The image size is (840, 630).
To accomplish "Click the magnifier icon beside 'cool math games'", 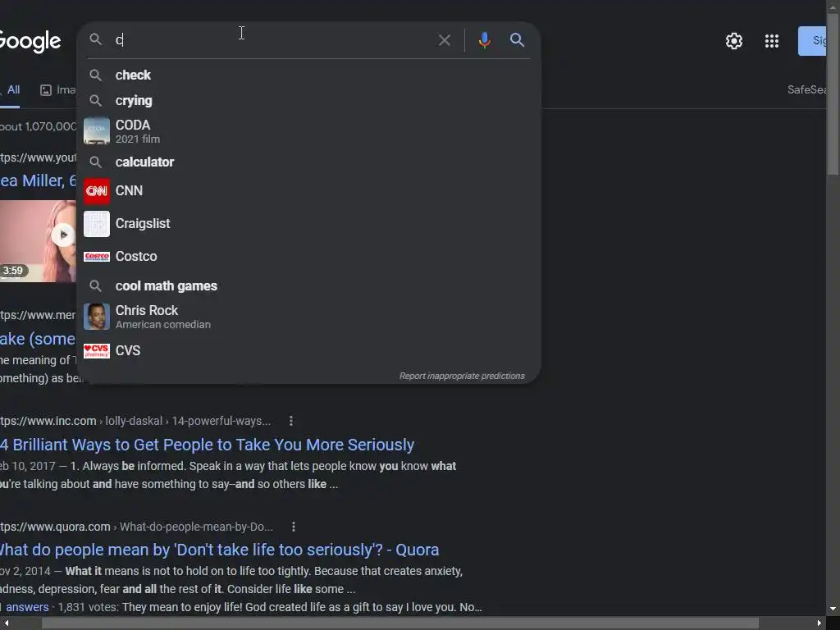I will click(95, 286).
